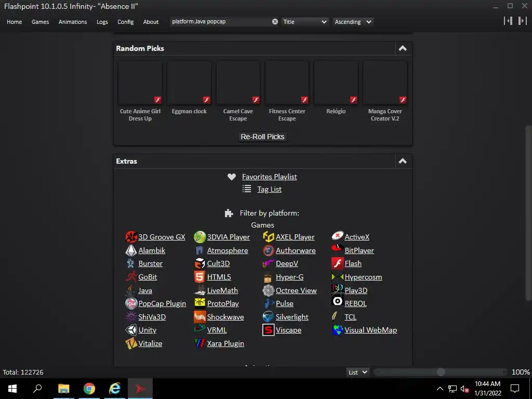The height and width of the screenshot is (399, 532).
Task: Click the Xara Plugin icon
Action: [199, 343]
